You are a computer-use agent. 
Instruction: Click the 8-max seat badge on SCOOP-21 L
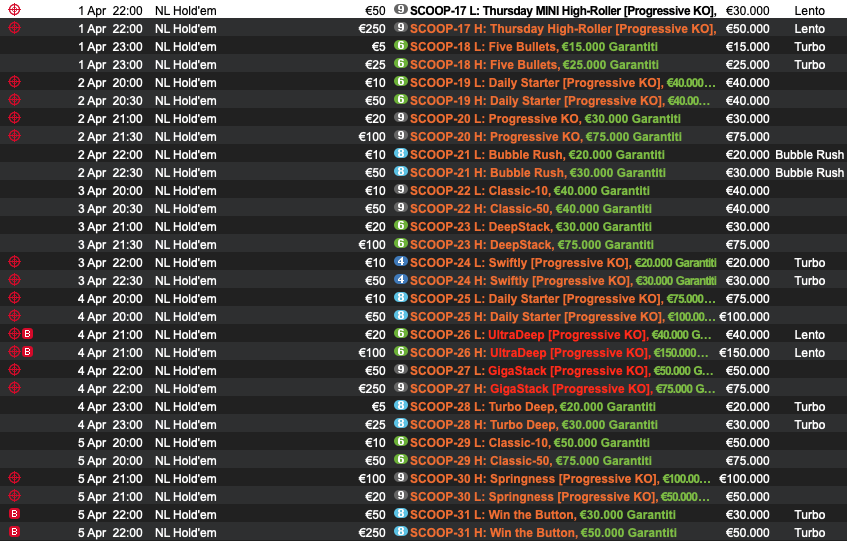(400, 153)
